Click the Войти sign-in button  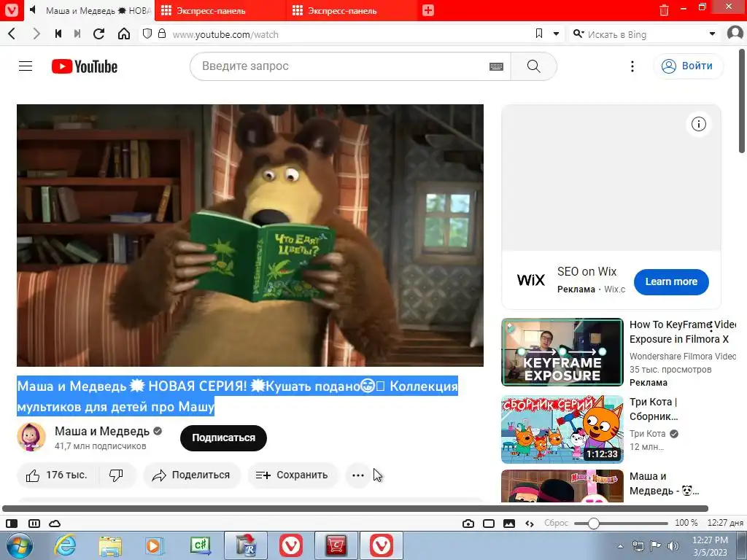688,66
